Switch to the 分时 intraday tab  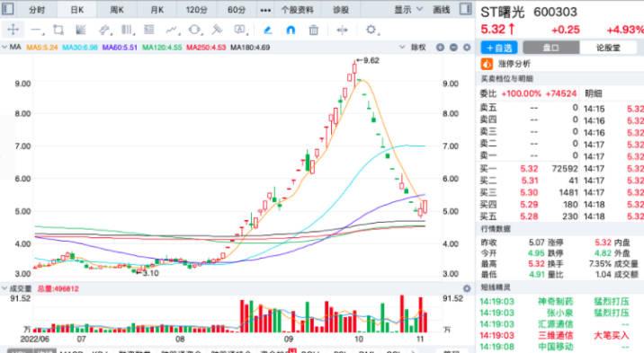[37, 10]
